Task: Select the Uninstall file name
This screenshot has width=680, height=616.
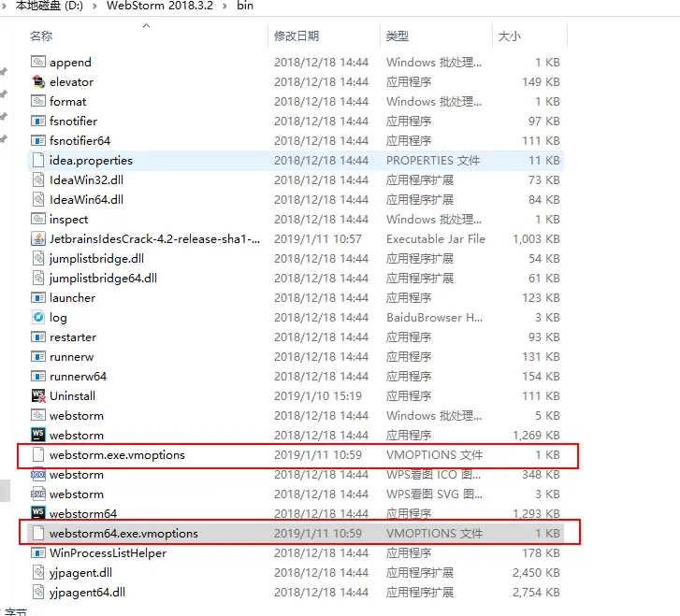Action: (x=72, y=395)
